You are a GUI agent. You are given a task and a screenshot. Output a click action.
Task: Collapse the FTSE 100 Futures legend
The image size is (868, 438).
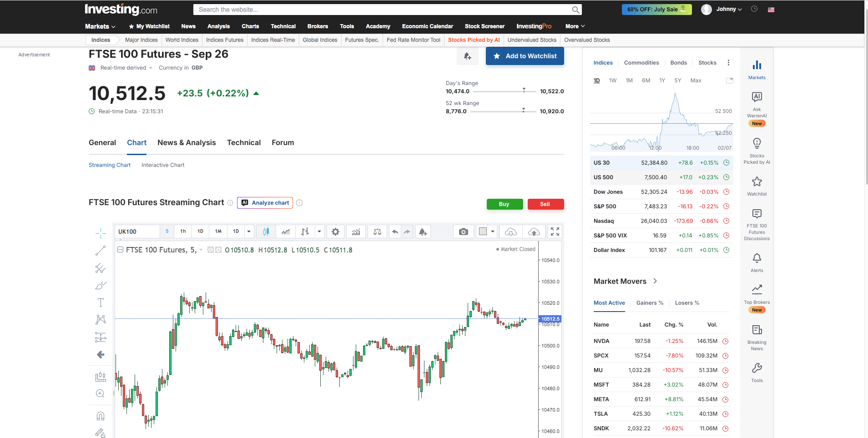(121, 250)
